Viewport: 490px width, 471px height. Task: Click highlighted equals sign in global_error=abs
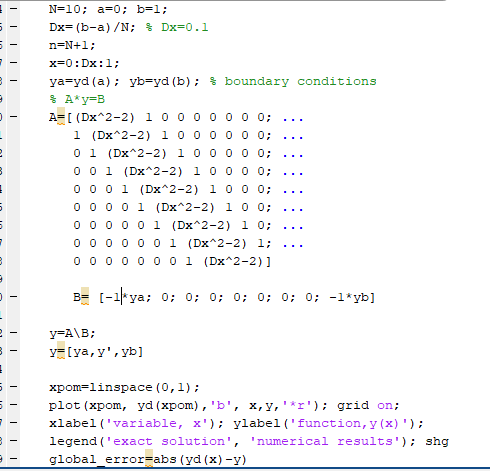pos(149,459)
